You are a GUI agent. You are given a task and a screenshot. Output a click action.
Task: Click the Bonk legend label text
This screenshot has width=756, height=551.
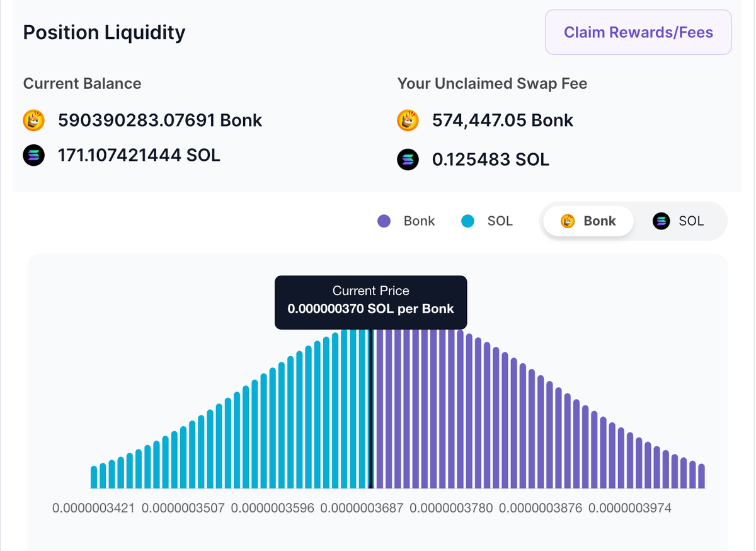(420, 221)
